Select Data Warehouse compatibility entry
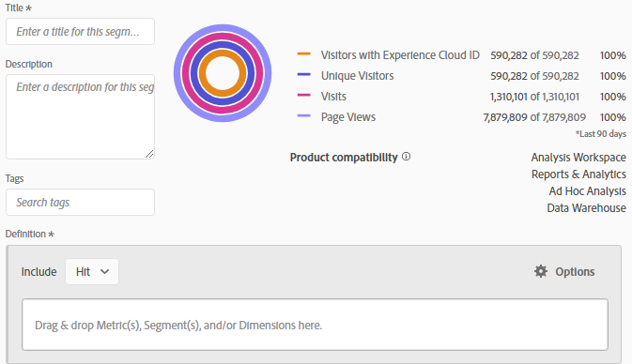632x364 pixels. [x=586, y=207]
